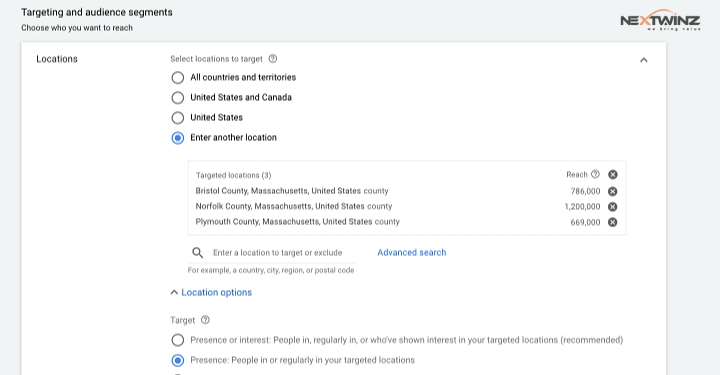Open help icon next to Target
Image resolution: width=720 pixels, height=375 pixels.
pyautogui.click(x=205, y=320)
